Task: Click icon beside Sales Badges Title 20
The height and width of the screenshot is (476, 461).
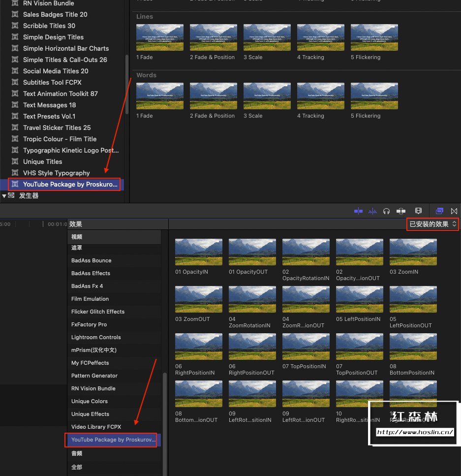Action: tap(15, 14)
